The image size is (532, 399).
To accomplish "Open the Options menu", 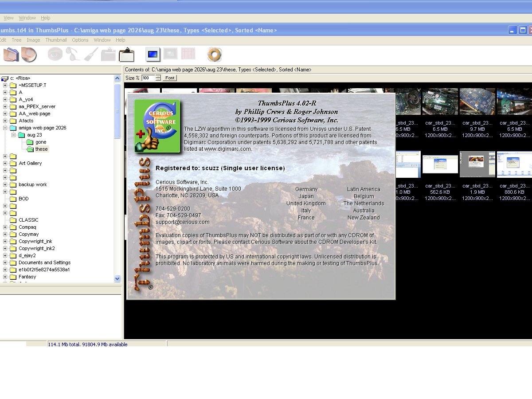I will (x=80, y=40).
